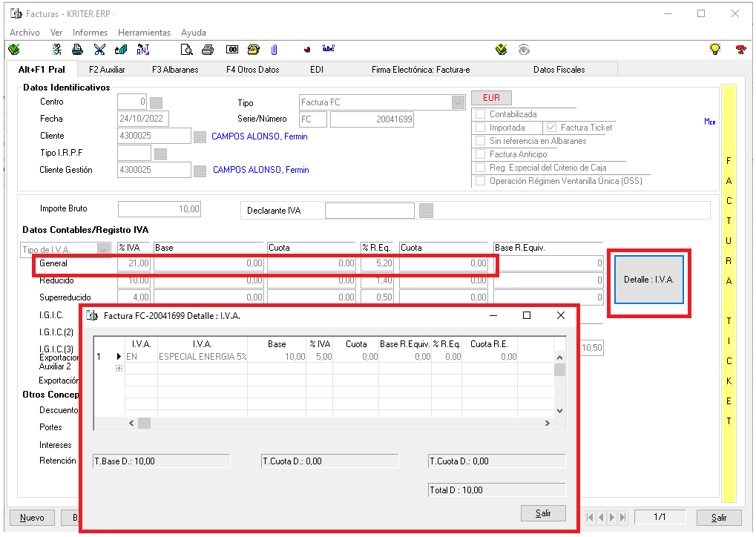Click the scissors cut icon
Viewport: 756px width, 537px height.
(99, 49)
